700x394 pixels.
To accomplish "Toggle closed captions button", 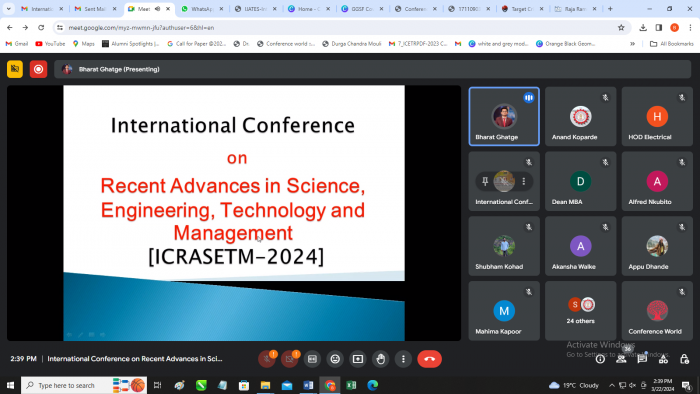I will [312, 359].
